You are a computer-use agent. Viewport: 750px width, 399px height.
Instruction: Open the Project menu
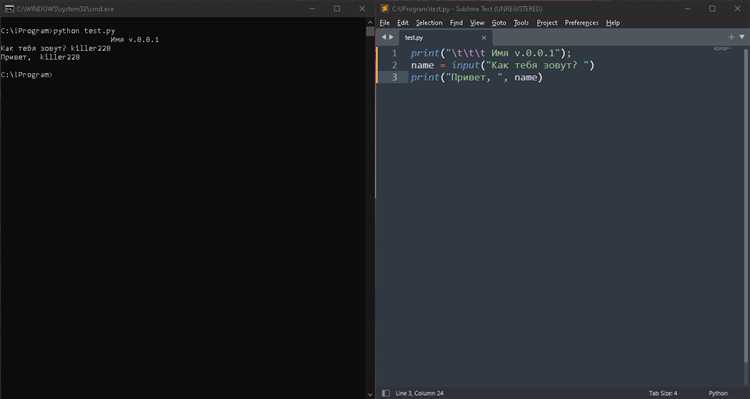coord(547,22)
